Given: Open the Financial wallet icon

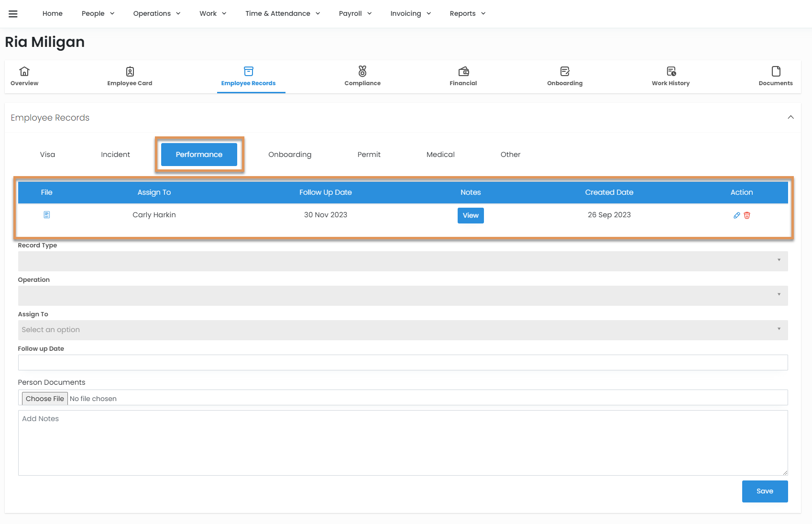Looking at the screenshot, I should 463,71.
